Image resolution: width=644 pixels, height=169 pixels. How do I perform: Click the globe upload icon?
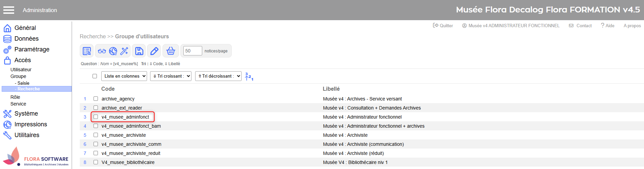(113, 51)
